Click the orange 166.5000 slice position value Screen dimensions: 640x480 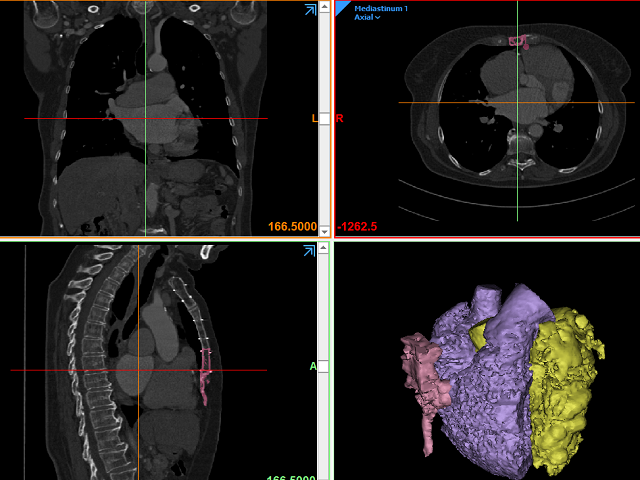pyautogui.click(x=292, y=227)
